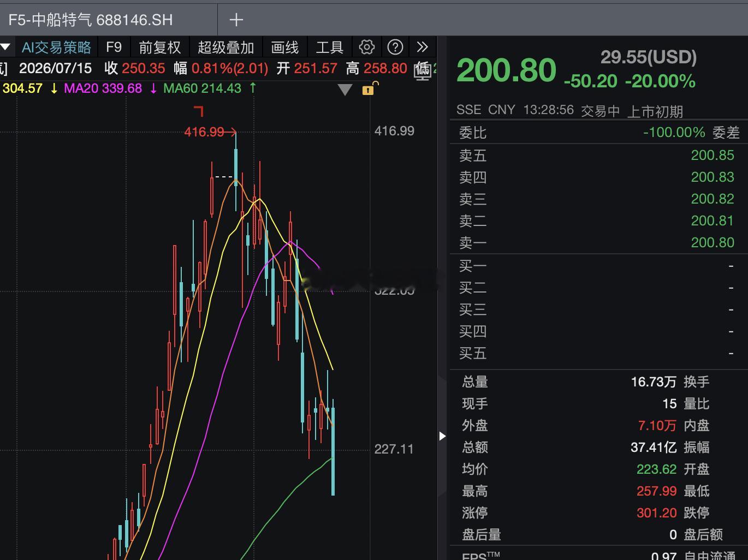Click the 416.99 price axis label
Image resolution: width=748 pixels, height=560 pixels.
coord(394,131)
